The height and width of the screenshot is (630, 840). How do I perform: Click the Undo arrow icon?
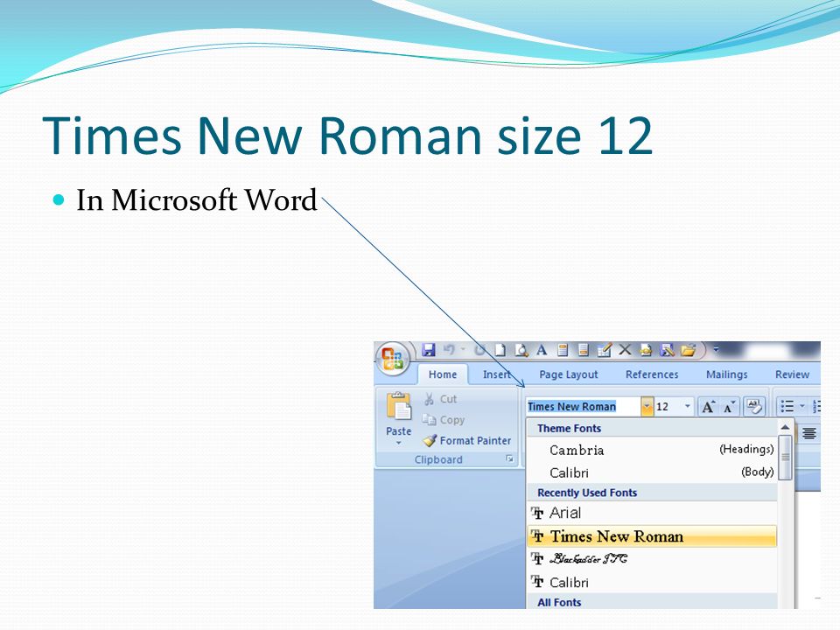pos(449,350)
